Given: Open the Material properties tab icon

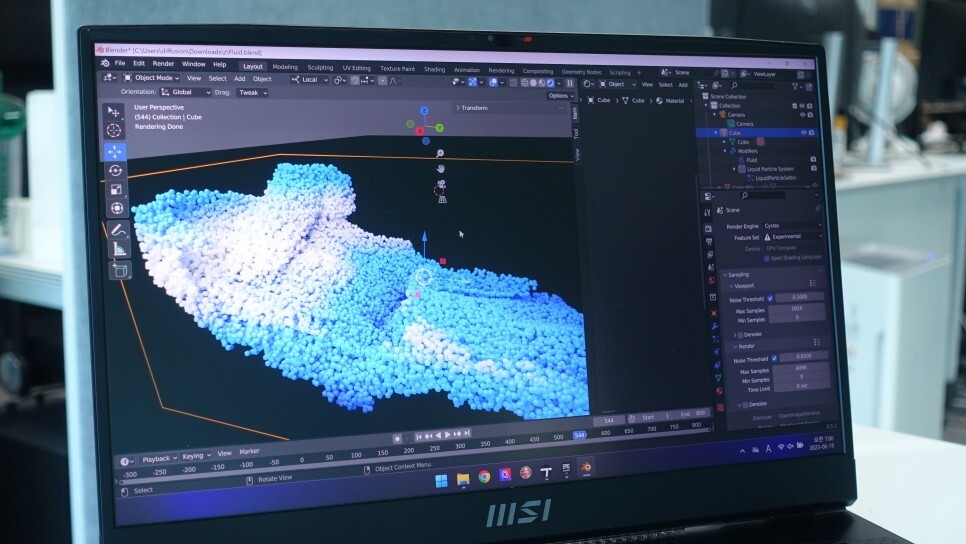Looking at the screenshot, I should [720, 391].
